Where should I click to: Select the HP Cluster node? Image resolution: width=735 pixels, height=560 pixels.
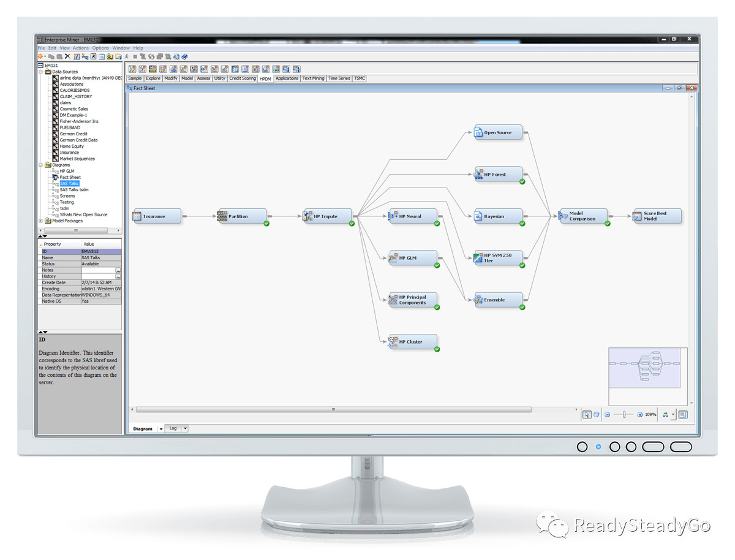(413, 341)
